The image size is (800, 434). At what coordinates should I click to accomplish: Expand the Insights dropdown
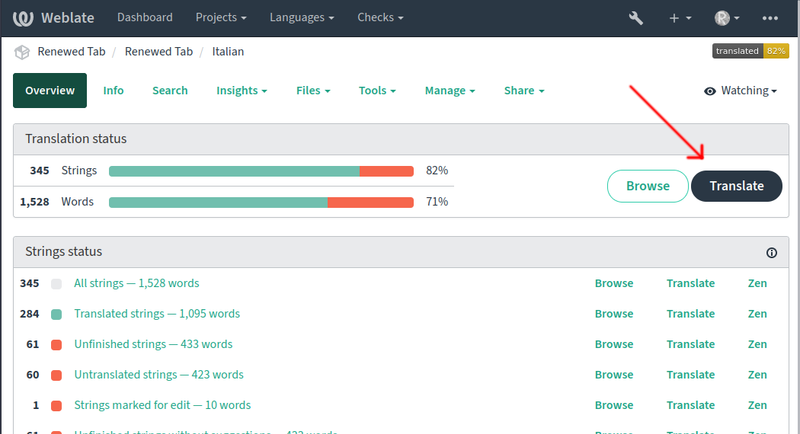click(242, 91)
